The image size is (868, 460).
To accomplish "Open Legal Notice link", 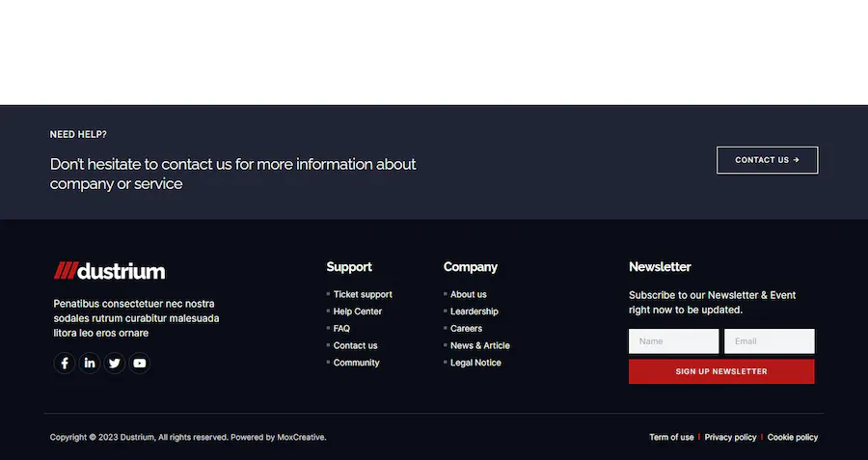I will 475,363.
